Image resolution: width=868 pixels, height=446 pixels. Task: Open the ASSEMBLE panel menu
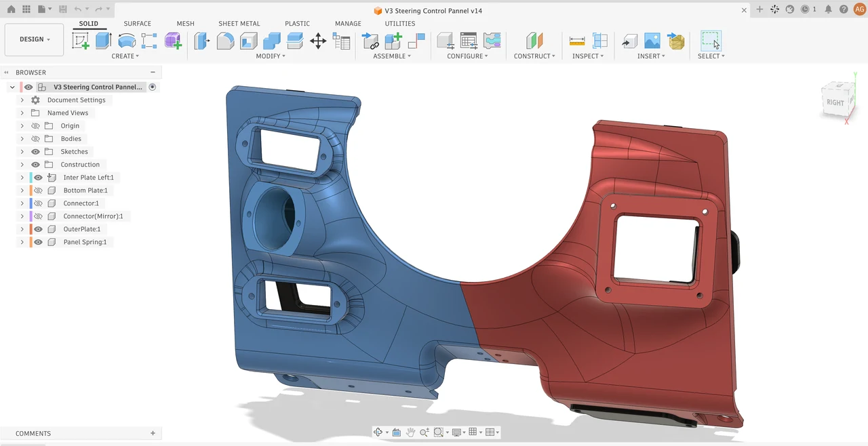(x=392, y=56)
